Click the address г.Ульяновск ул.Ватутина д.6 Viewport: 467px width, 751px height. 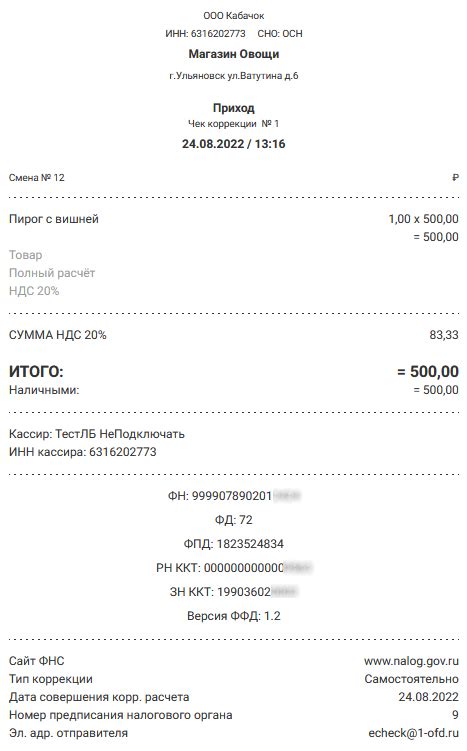234,76
